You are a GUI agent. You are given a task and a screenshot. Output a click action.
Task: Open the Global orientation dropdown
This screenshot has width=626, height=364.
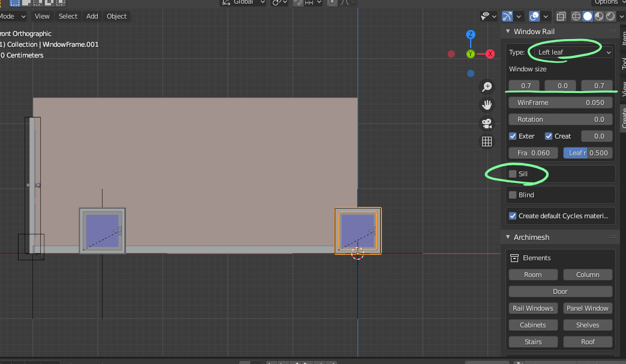pos(244,2)
